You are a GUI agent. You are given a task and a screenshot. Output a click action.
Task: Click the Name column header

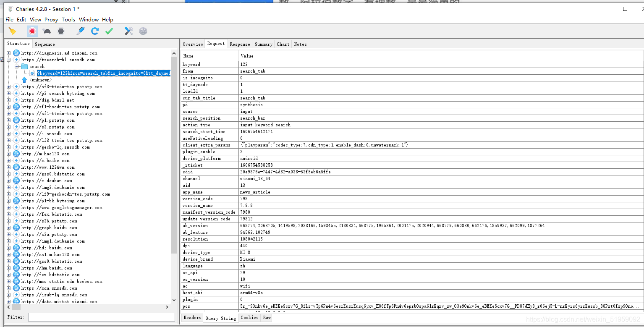pyautogui.click(x=210, y=56)
